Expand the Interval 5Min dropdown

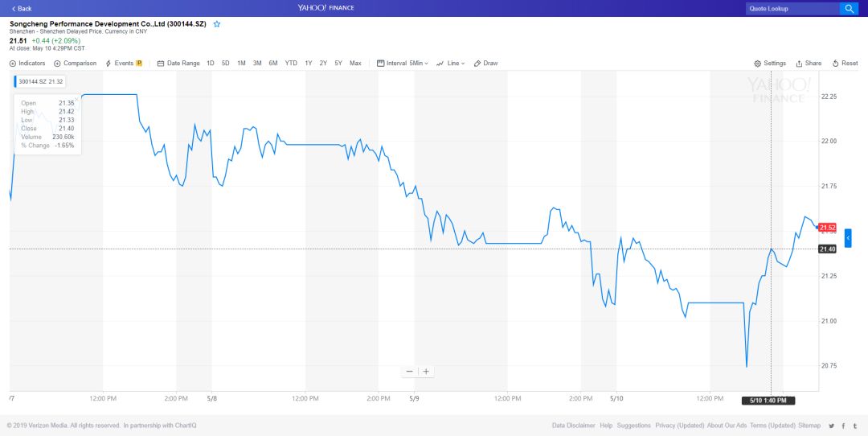(x=403, y=64)
